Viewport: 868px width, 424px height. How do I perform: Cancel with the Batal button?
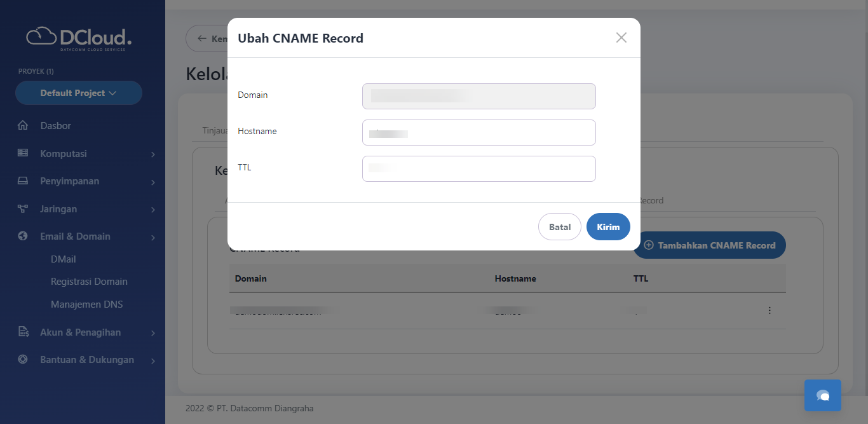pyautogui.click(x=559, y=227)
